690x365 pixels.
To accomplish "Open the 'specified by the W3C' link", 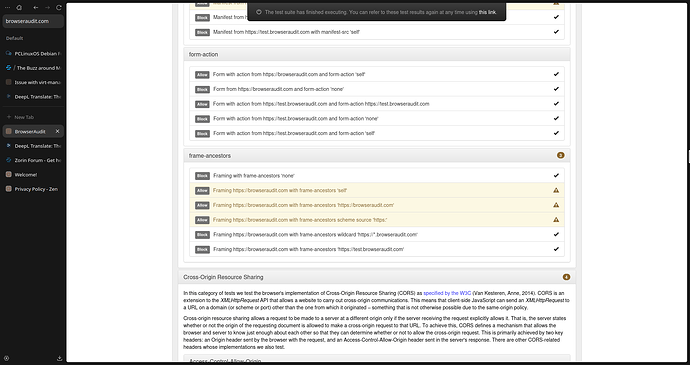I will [x=447, y=293].
